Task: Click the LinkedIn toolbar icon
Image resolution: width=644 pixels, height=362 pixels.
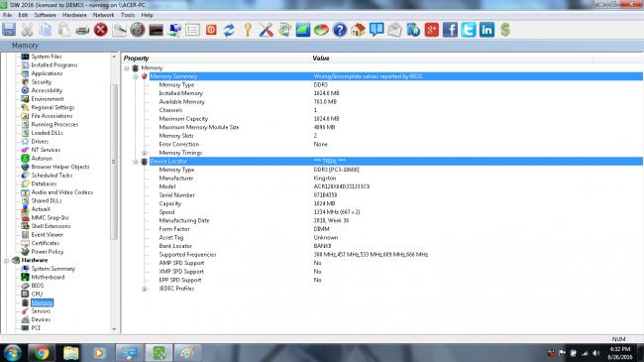Action: click(x=486, y=30)
